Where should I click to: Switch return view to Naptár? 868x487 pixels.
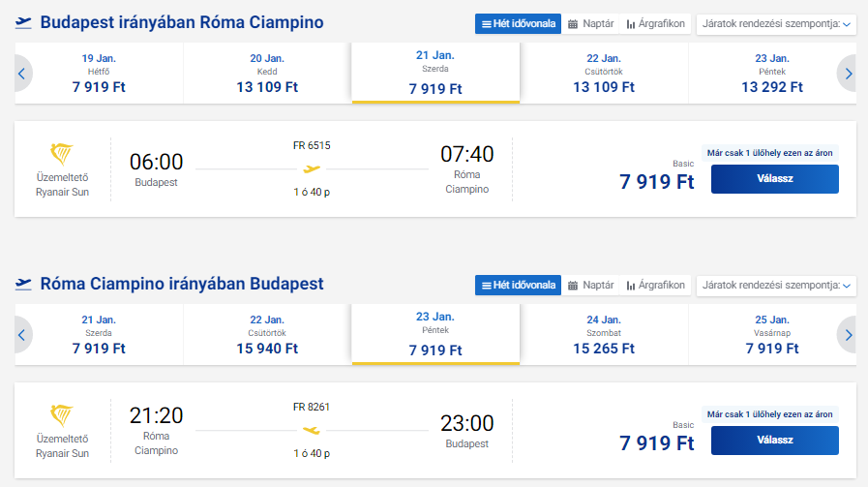click(x=590, y=285)
